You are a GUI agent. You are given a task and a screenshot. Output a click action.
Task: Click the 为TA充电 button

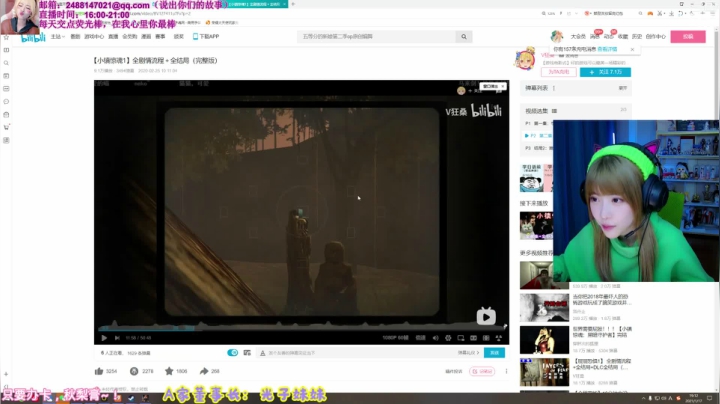[x=558, y=72]
